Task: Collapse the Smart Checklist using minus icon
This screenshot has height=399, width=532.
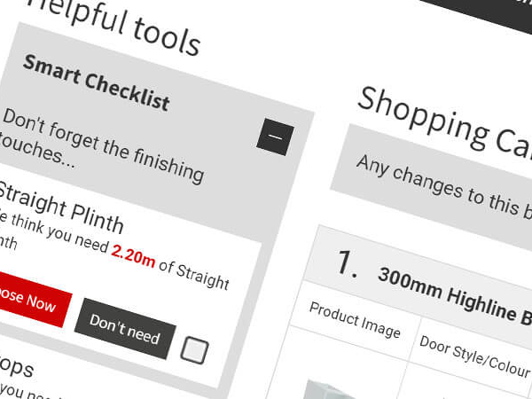Action: click(x=275, y=137)
